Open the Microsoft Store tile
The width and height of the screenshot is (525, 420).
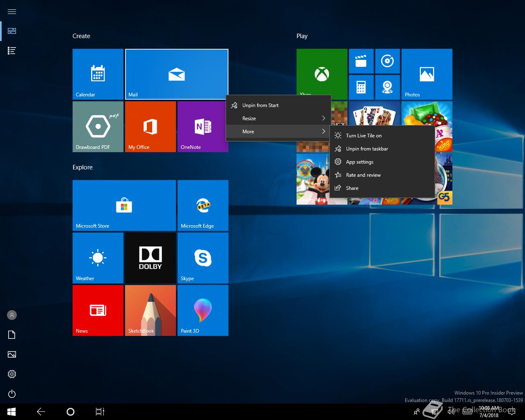[x=124, y=205]
